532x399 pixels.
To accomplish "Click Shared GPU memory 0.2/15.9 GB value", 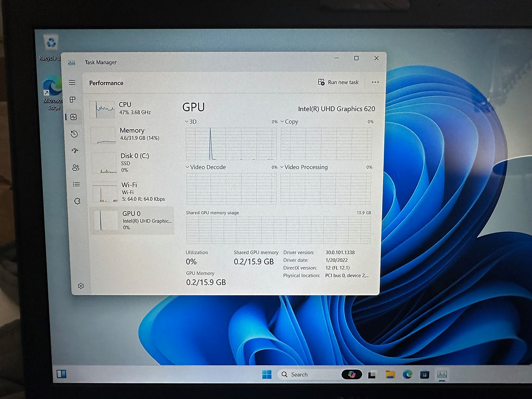I will [254, 262].
